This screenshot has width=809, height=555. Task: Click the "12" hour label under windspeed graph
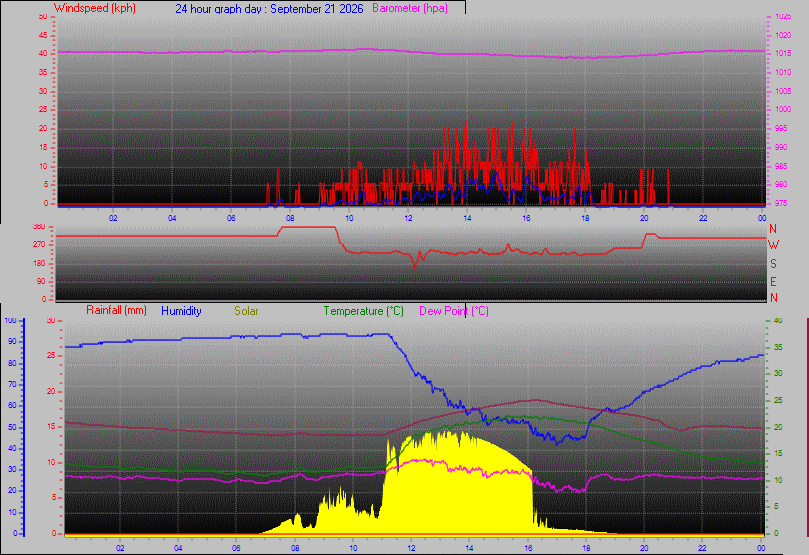(408, 218)
